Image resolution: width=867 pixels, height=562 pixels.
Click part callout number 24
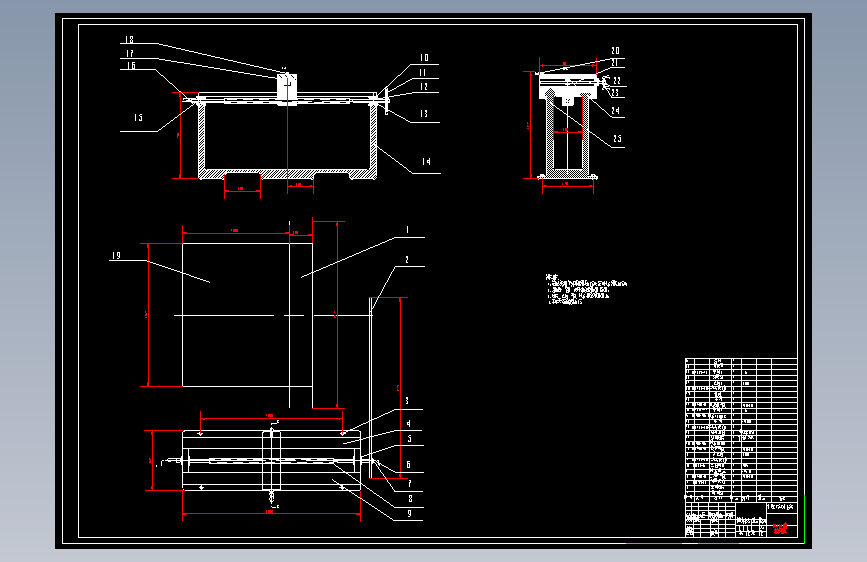click(615, 111)
